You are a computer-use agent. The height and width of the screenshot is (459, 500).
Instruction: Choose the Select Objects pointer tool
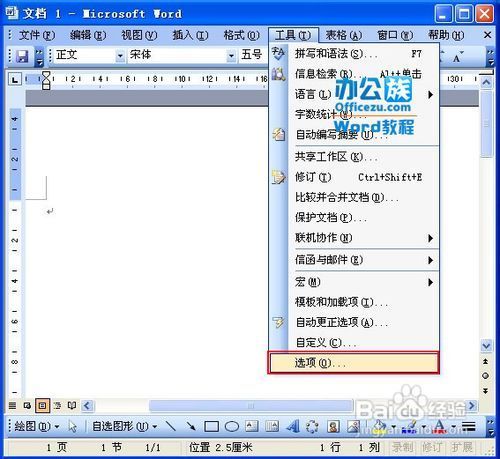[72, 426]
